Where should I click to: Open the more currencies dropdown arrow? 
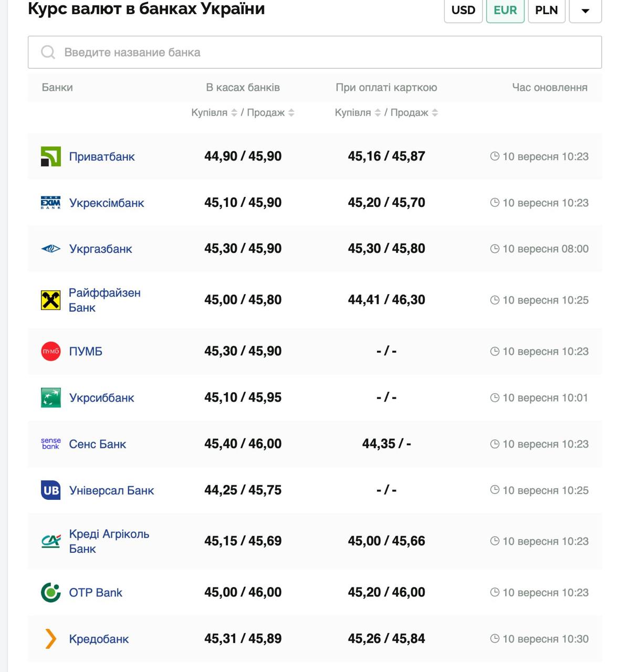585,10
